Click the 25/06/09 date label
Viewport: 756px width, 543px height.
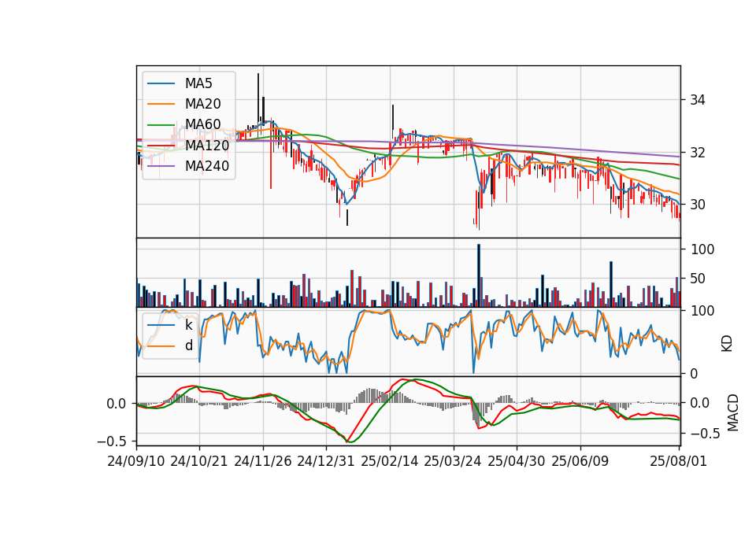coord(580,461)
